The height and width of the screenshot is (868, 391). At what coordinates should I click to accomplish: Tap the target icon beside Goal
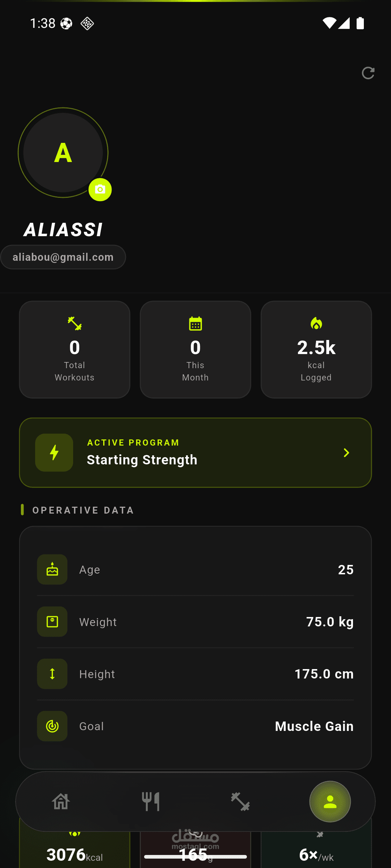52,726
